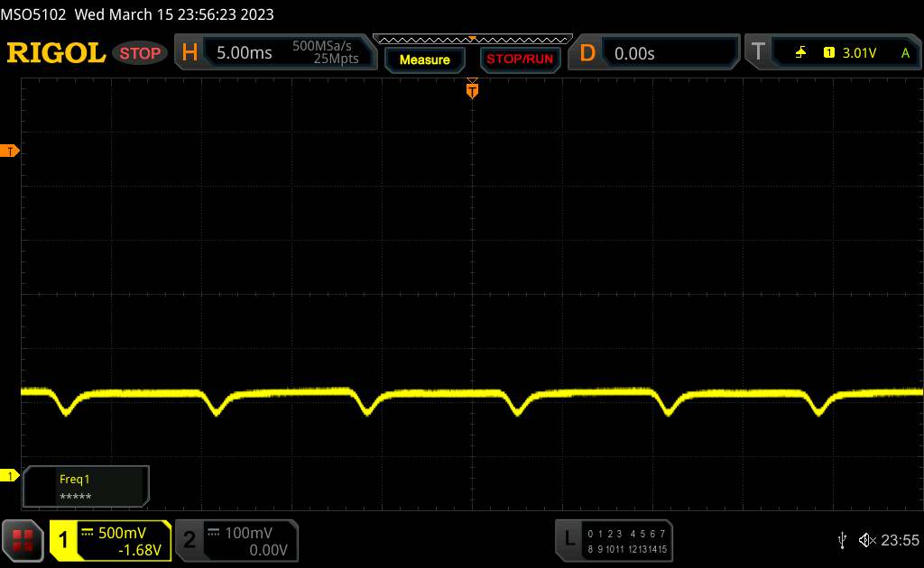
Task: Click the orange trigger position marker
Action: [472, 90]
